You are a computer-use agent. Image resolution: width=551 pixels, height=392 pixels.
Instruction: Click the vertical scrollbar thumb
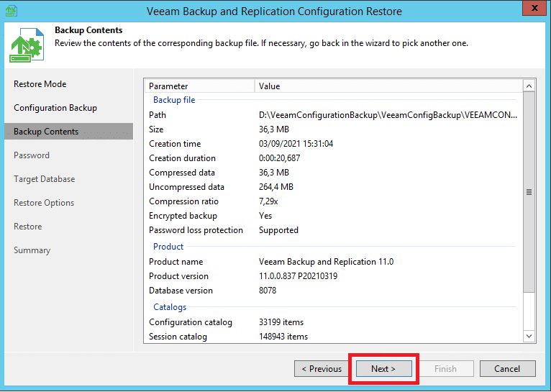tap(529, 192)
